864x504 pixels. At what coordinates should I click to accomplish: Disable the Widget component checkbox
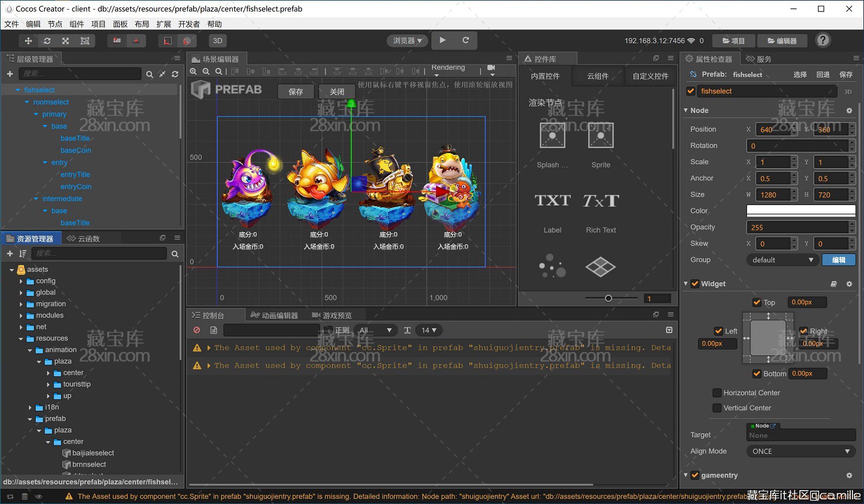(695, 284)
